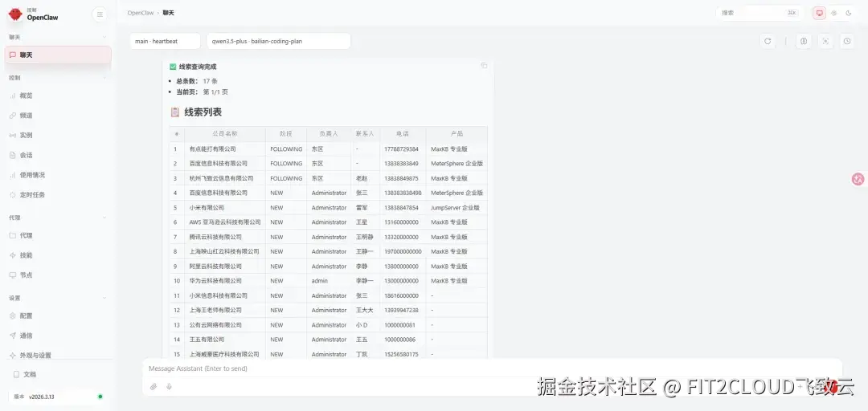This screenshot has width=868, height=411.
Task: Open the 概览 overview page
Action: coord(58,96)
